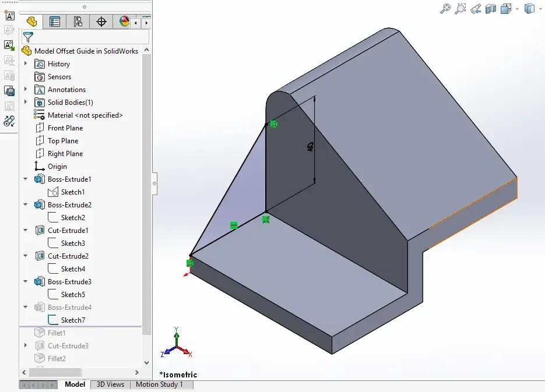This screenshot has height=392, width=545.
Task: Click the panel collapse handle
Action: [154, 183]
